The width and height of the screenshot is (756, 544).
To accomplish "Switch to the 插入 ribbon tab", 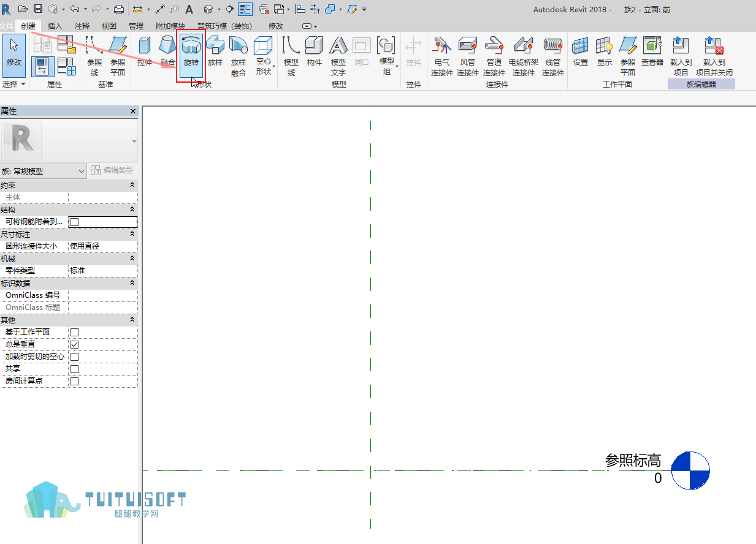I will coord(55,26).
